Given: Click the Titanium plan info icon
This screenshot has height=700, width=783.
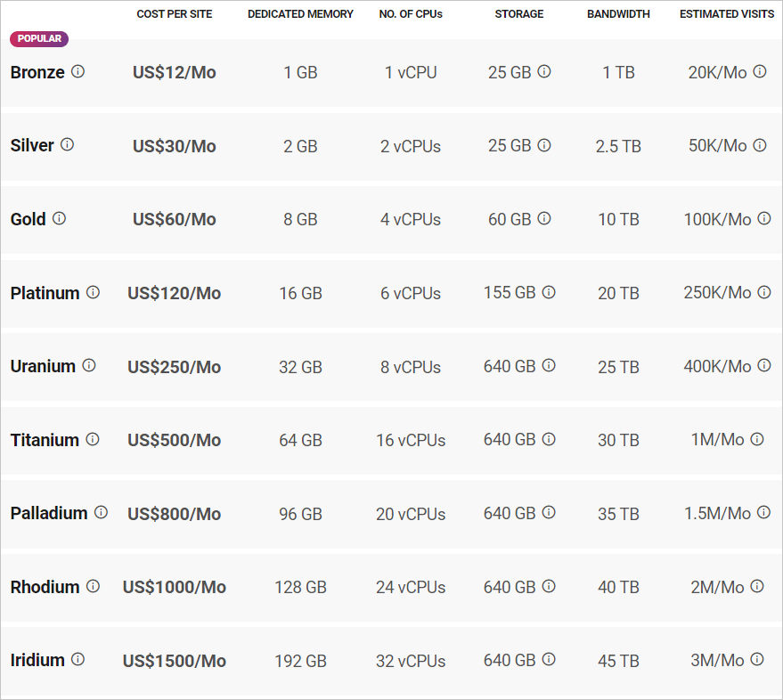Looking at the screenshot, I should click(x=93, y=439).
